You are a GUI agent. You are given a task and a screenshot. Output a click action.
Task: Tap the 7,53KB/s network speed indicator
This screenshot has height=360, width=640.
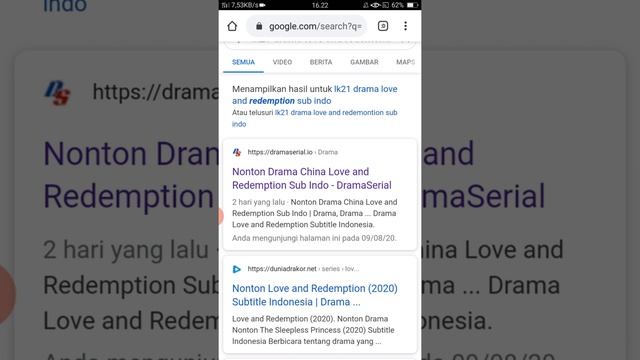(244, 5)
